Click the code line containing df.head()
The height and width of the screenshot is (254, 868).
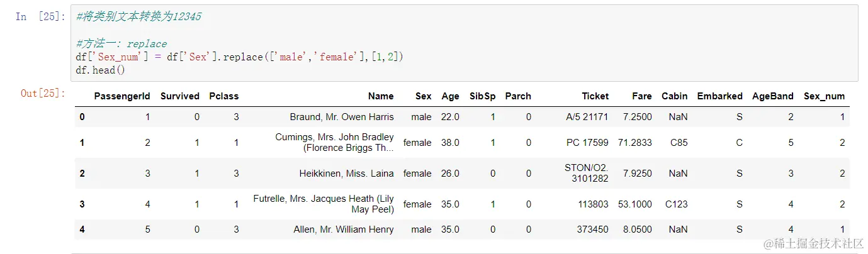(100, 70)
